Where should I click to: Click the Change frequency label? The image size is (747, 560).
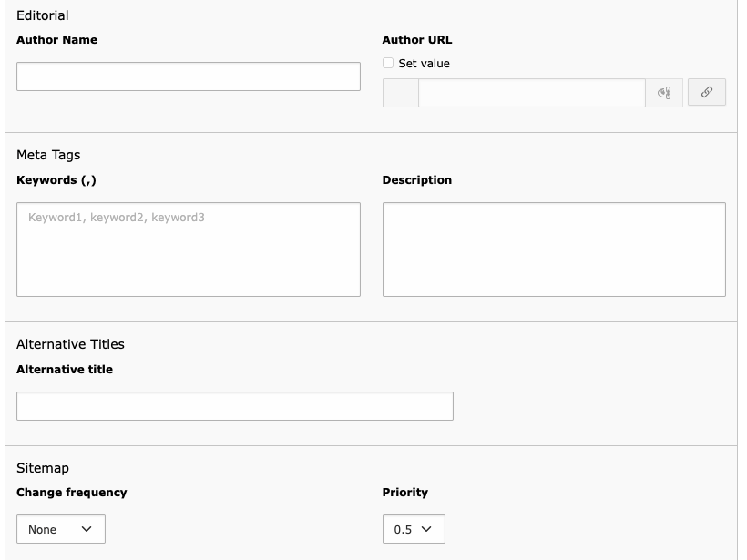(72, 493)
